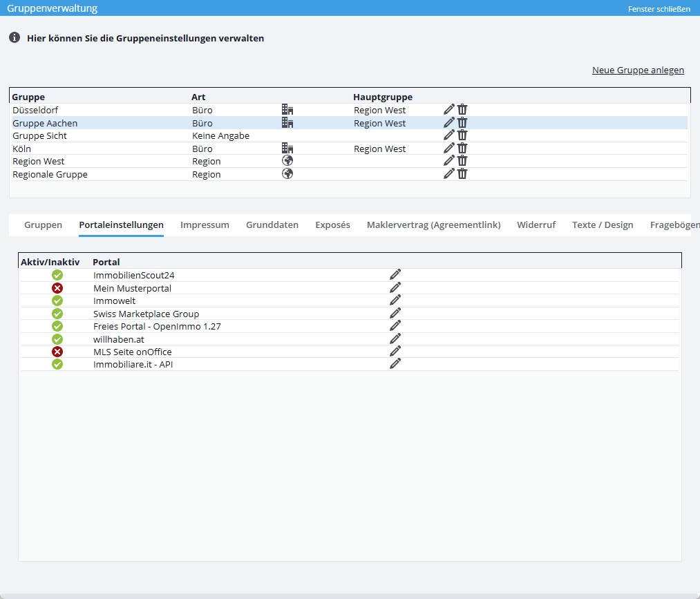Screen dimensions: 700x599
Task: Delete Gruppe Aachen via trash icon
Action: point(462,122)
